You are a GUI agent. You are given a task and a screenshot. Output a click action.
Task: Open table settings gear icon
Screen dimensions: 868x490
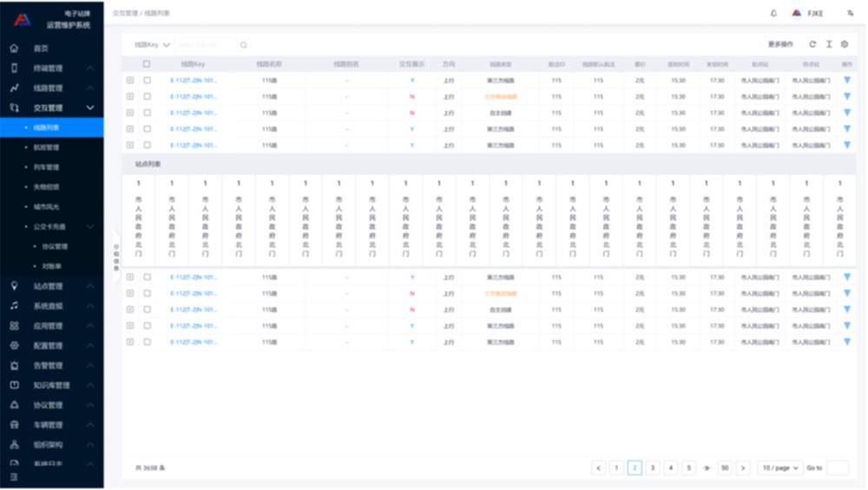(x=844, y=44)
